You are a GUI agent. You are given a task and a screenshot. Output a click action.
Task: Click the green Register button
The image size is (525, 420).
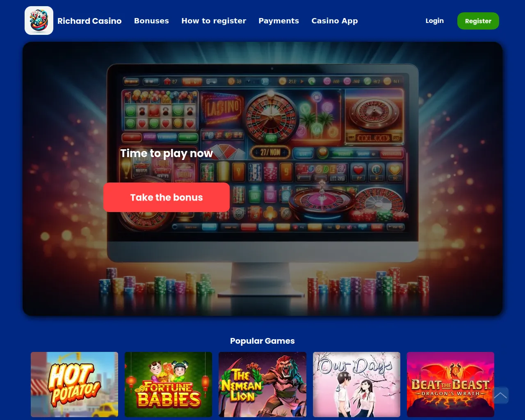478,21
